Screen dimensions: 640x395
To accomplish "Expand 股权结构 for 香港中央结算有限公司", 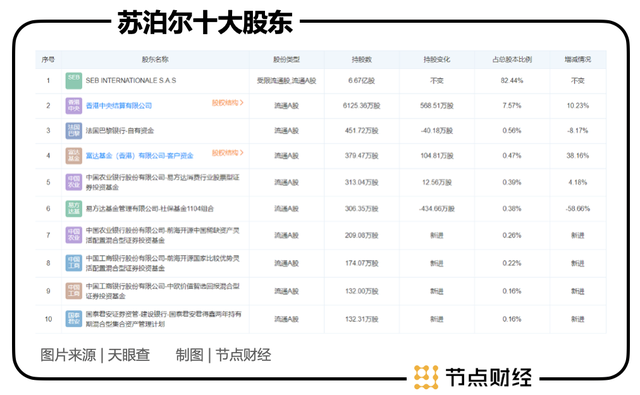I will pos(227,103).
